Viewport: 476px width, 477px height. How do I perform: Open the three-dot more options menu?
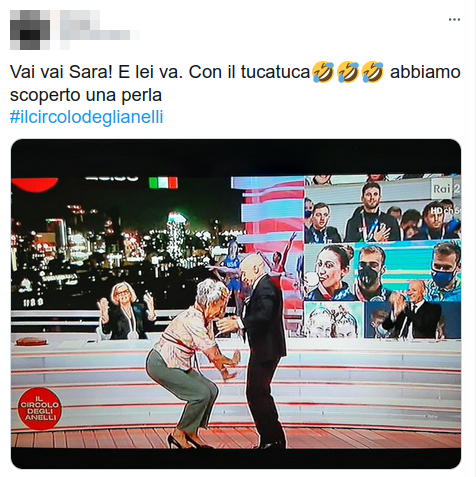point(454,20)
